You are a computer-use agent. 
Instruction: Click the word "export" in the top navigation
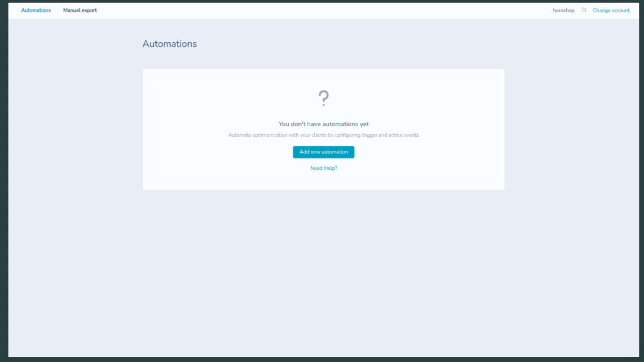(89, 10)
